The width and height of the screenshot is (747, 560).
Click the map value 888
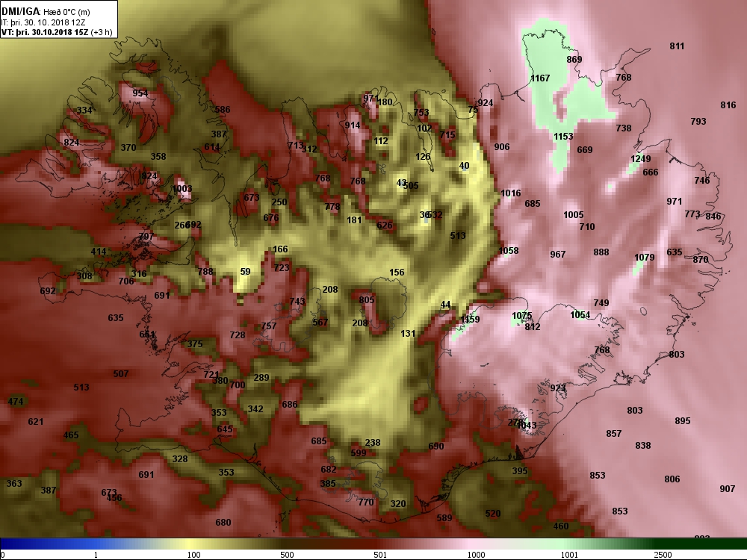(x=601, y=252)
